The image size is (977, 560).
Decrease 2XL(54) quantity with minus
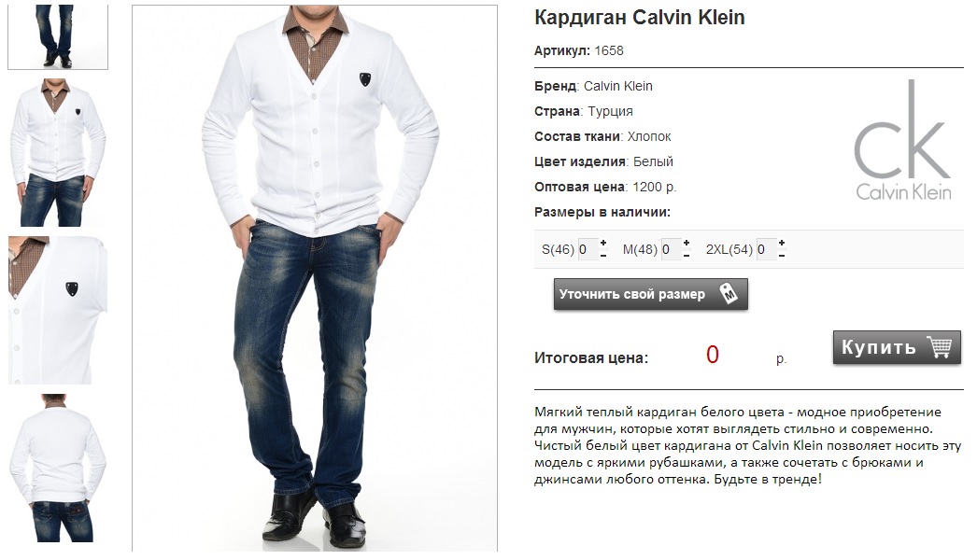click(x=782, y=256)
